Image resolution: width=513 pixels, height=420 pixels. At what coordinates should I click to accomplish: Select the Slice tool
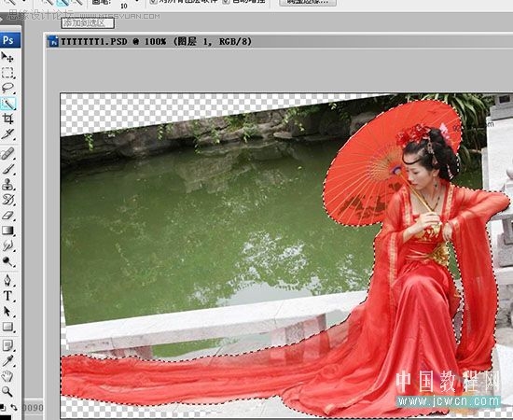point(7,133)
